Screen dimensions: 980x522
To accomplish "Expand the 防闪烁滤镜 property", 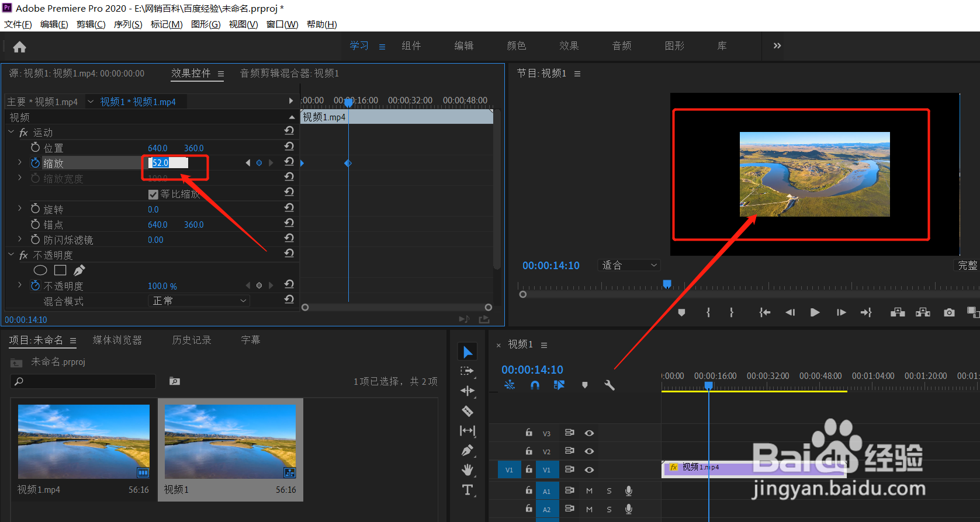I will 20,239.
